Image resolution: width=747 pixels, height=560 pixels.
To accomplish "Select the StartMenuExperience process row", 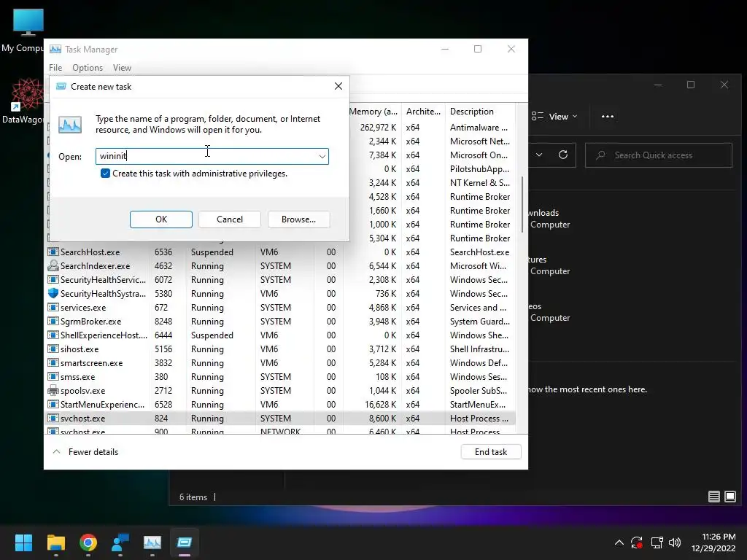I will 281,404.
